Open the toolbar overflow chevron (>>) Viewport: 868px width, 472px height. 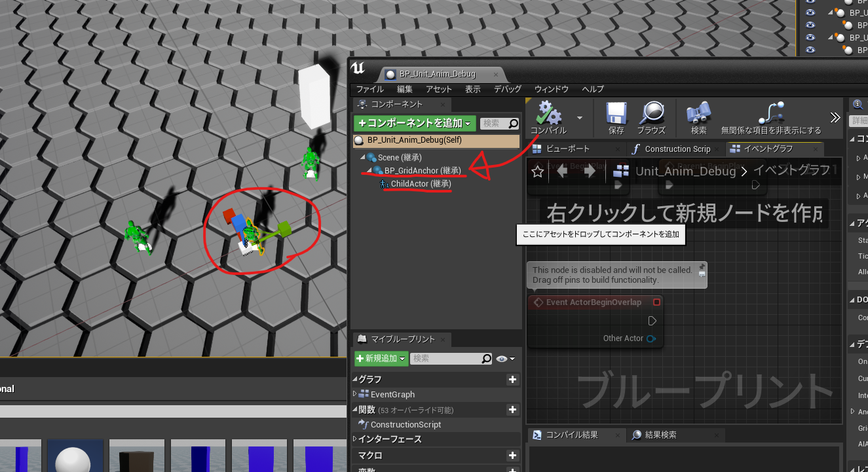pos(835,118)
